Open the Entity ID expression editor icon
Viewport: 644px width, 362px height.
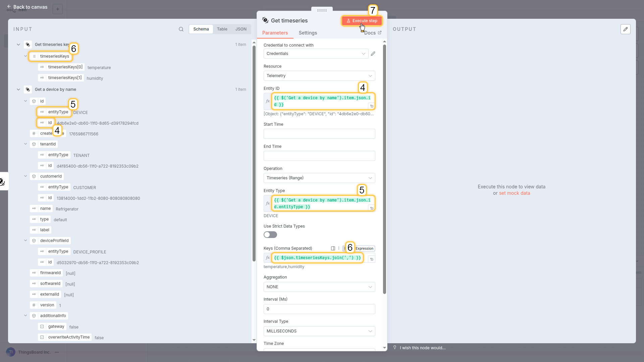[x=372, y=106]
